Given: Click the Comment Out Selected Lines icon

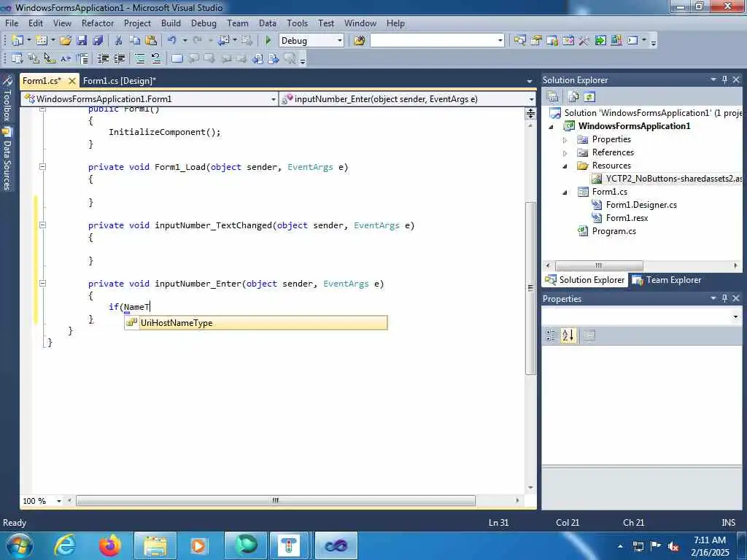Looking at the screenshot, I should pos(140,58).
